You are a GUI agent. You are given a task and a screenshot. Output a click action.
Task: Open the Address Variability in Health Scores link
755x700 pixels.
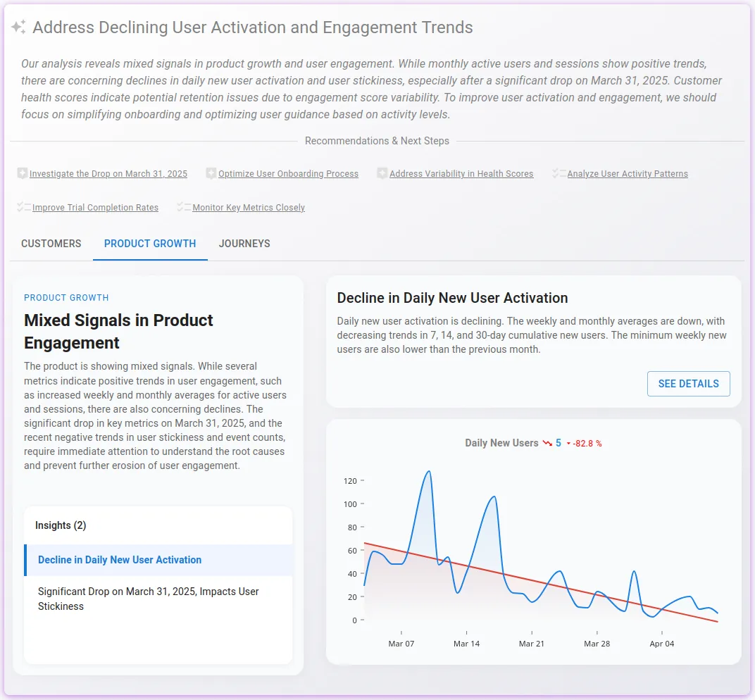(x=461, y=174)
